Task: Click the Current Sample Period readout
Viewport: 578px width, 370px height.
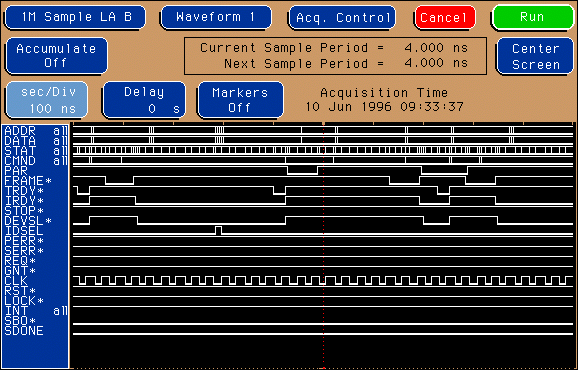Action: 334,48
